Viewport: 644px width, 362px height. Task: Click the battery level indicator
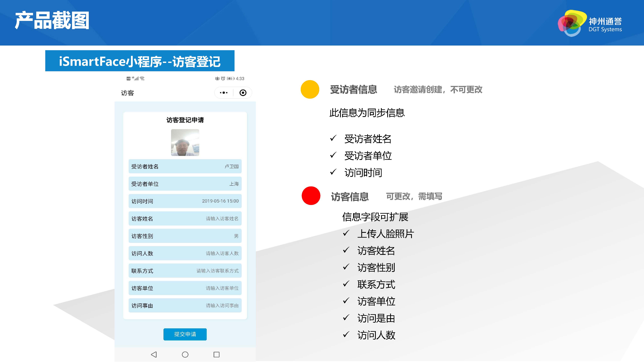click(x=231, y=78)
